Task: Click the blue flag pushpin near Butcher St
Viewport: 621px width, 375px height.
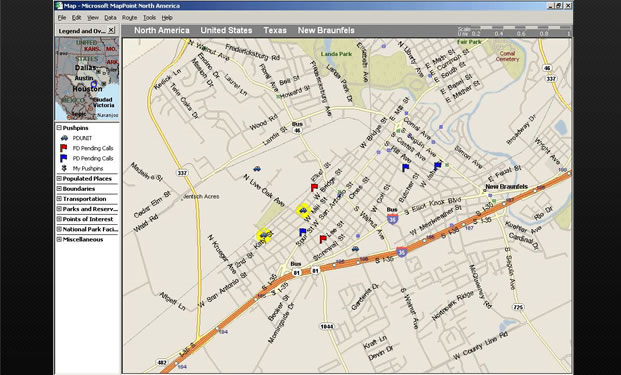Action: pyautogui.click(x=405, y=168)
